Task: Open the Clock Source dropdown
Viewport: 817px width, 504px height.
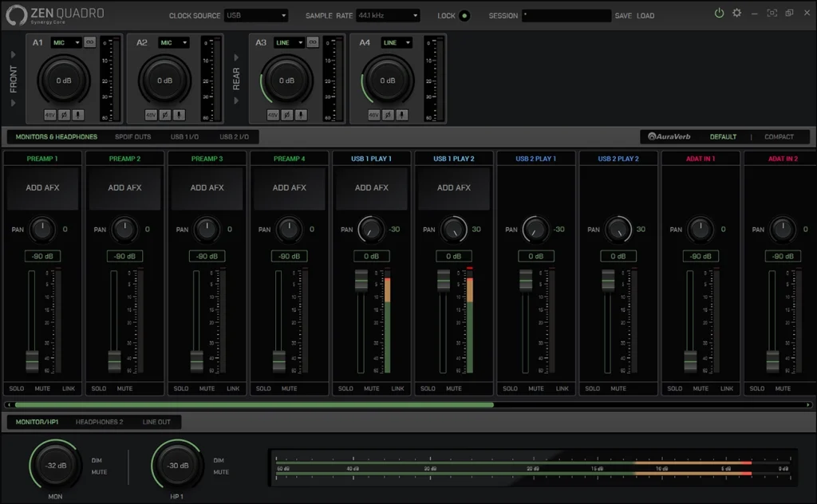Action: pyautogui.click(x=255, y=15)
